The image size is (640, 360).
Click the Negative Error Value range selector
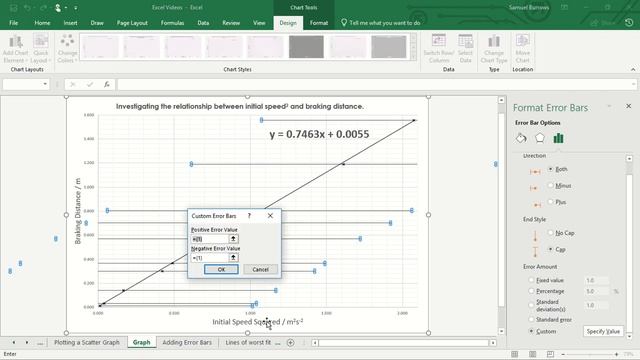[x=233, y=258]
